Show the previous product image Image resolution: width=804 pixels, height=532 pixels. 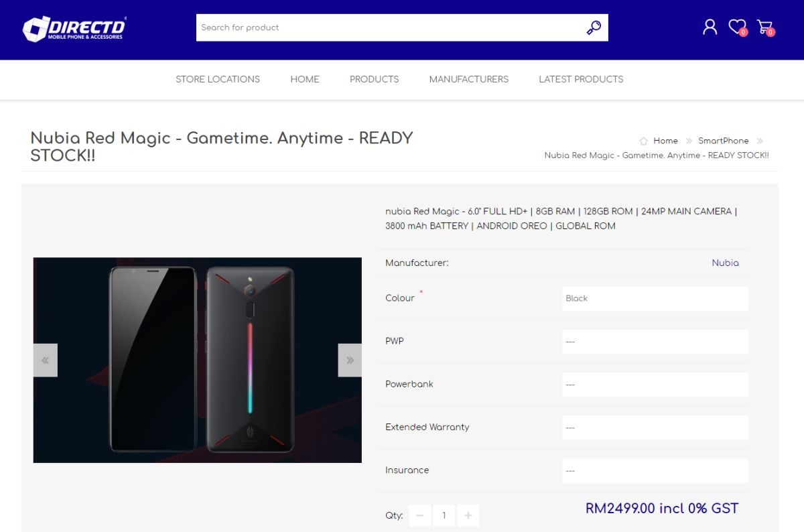click(x=45, y=360)
